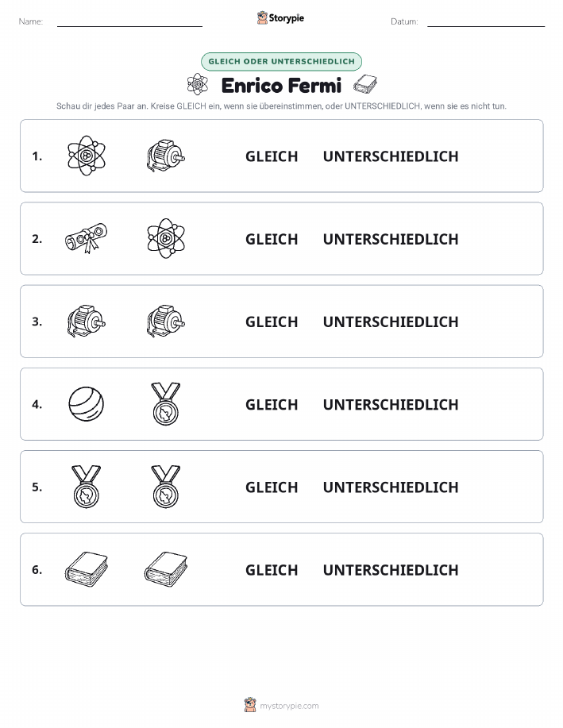The width and height of the screenshot is (563, 728).
Task: Click the electric motor icon in row 1
Action: [x=166, y=156]
